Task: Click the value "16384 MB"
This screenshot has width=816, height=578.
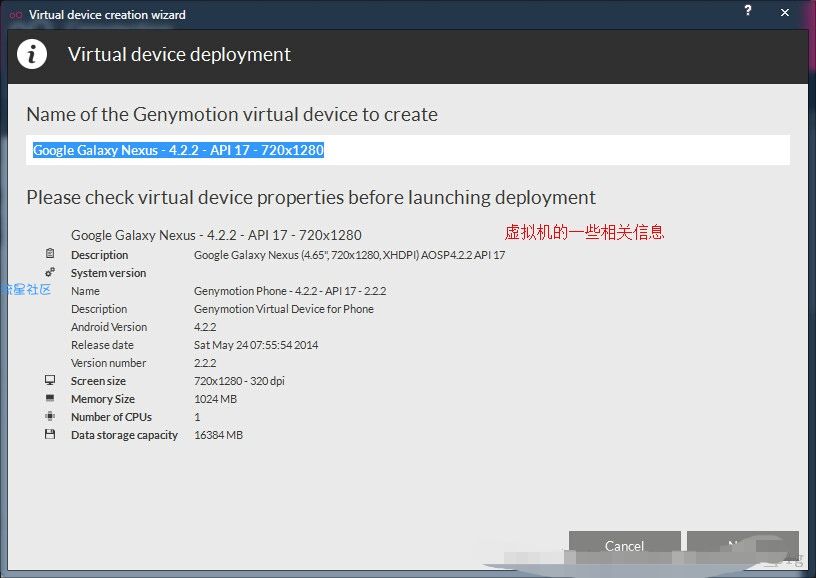Action: click(218, 435)
